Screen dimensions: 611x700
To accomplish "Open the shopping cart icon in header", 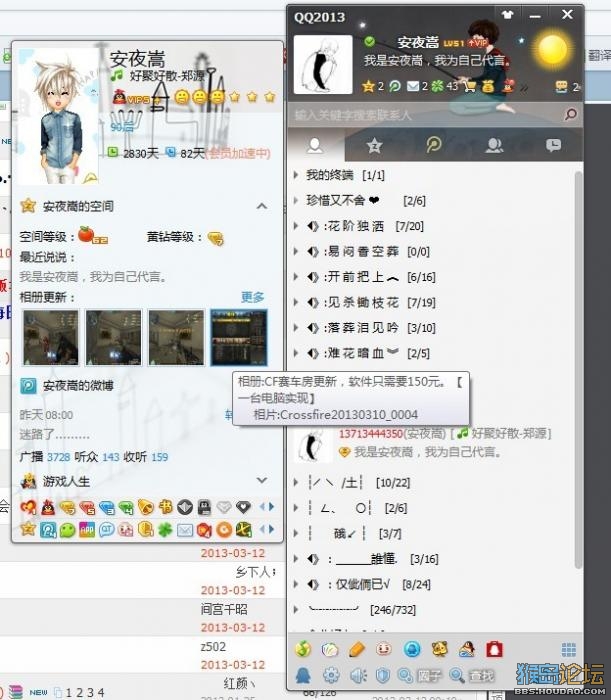I will tap(470, 86).
